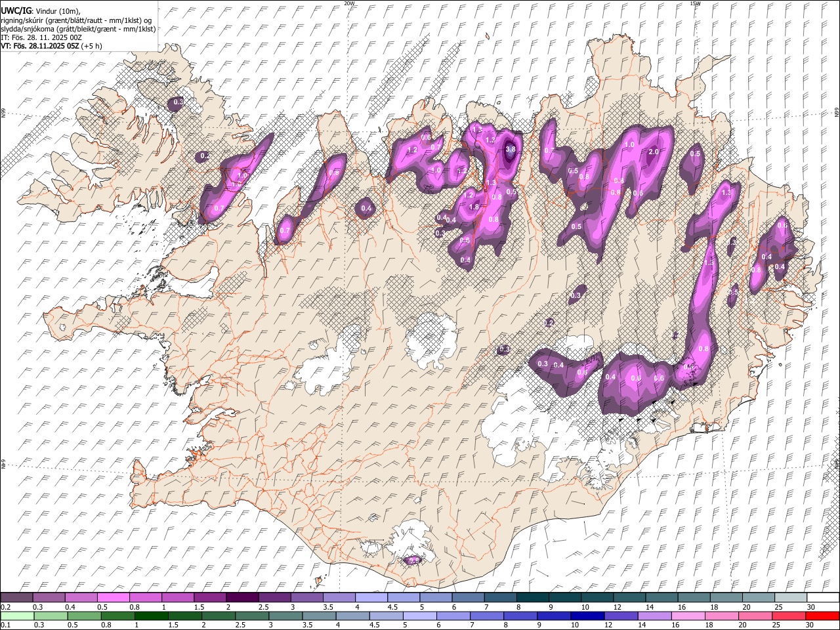Select the bright red rain swatch at 30
The width and height of the screenshot is (840, 630).
point(822,616)
